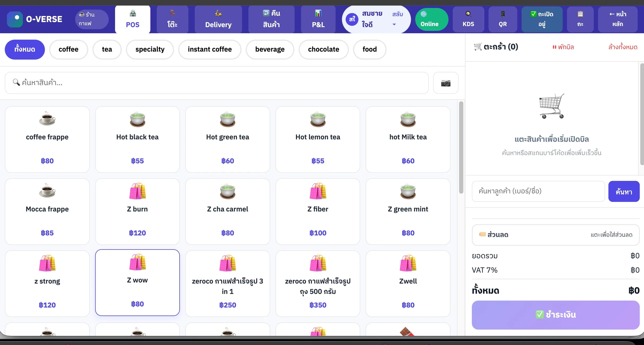Go back to หน้าหลัก home
This screenshot has width=644, height=345.
point(618,19)
